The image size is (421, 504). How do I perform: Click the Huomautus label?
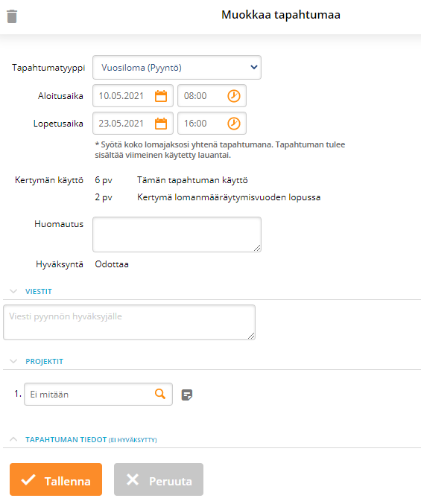(59, 224)
